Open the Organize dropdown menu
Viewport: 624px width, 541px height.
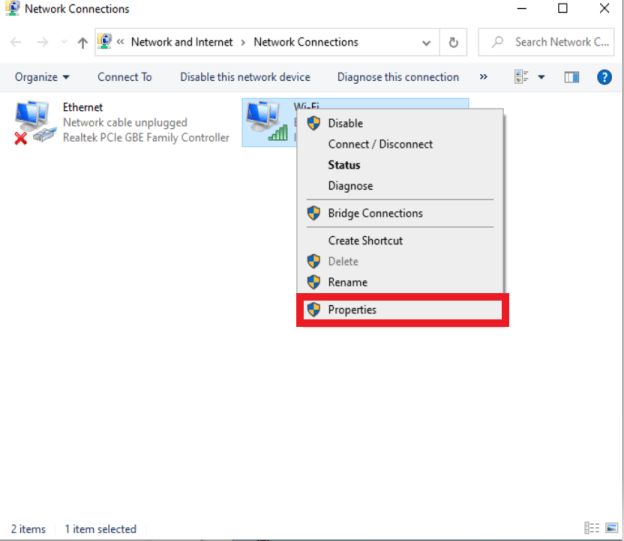click(42, 77)
